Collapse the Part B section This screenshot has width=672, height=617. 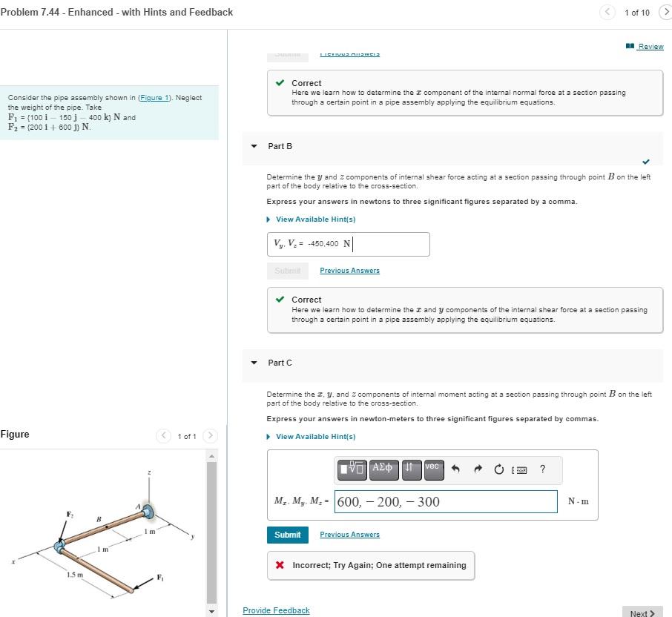pos(254,146)
